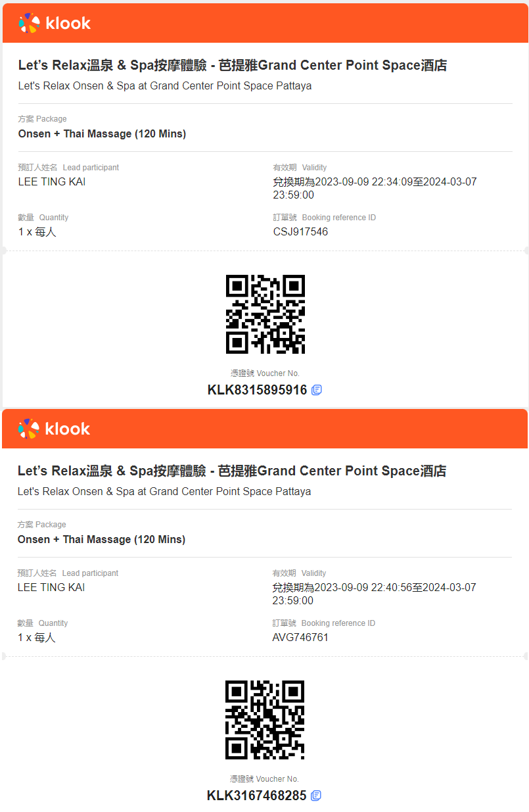Click the Klook logo in the second voucher header
Screen dimensions: 529x812
[x=54, y=429]
